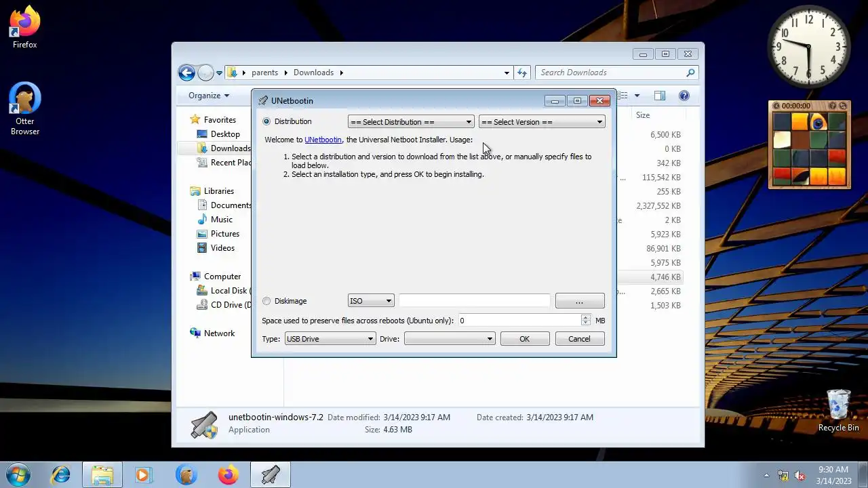
Task: Open Music library in navigation pane
Action: 221,220
